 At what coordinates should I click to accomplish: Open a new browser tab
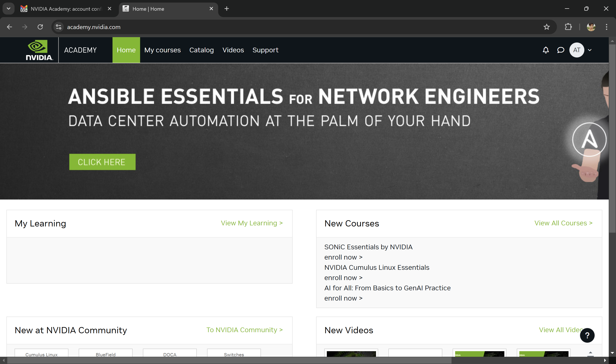[227, 9]
